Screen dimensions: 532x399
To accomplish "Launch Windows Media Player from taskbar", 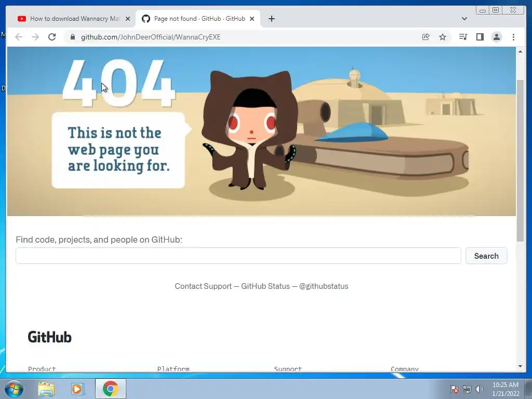I will [78, 389].
